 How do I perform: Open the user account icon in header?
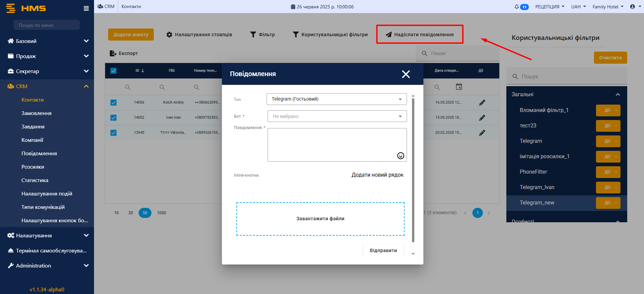[x=633, y=7]
